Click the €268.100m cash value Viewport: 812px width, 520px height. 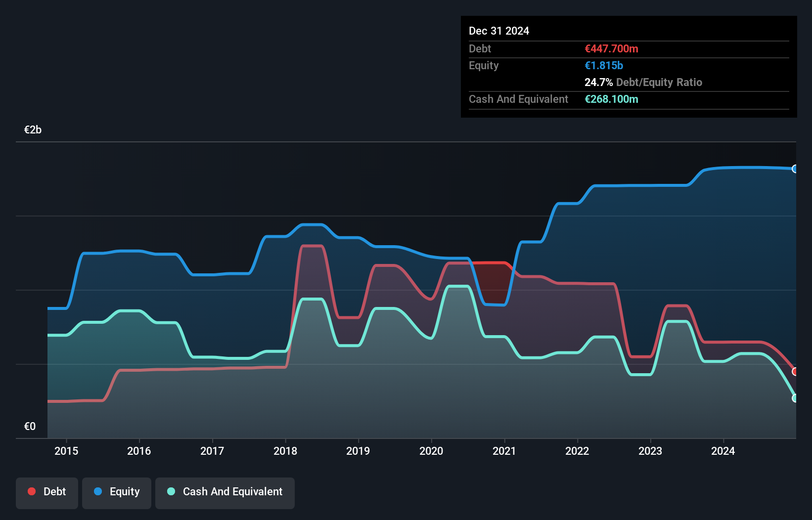[611, 99]
